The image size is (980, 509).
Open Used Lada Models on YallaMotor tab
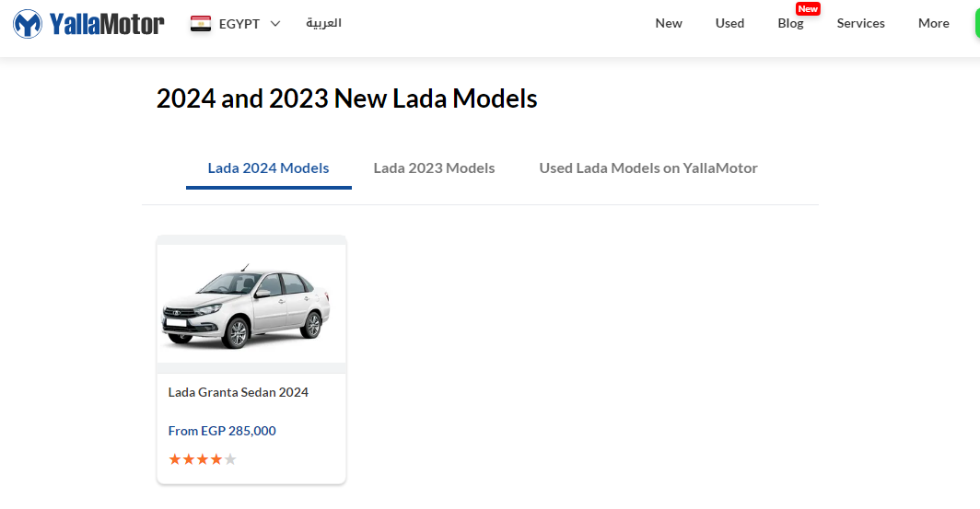click(x=648, y=168)
